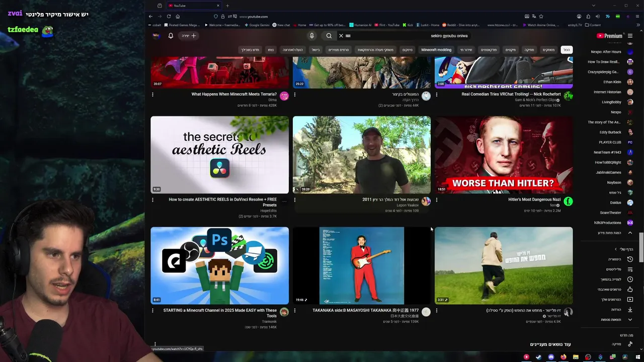Open the הדף שלי section chevron
Image resolution: width=644 pixels, height=362 pixels.
click(x=615, y=249)
